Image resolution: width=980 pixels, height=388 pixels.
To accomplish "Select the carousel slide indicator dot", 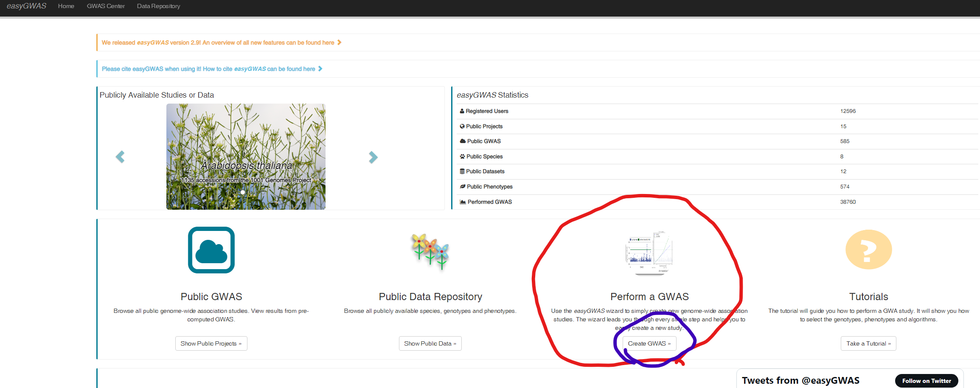I will (243, 192).
